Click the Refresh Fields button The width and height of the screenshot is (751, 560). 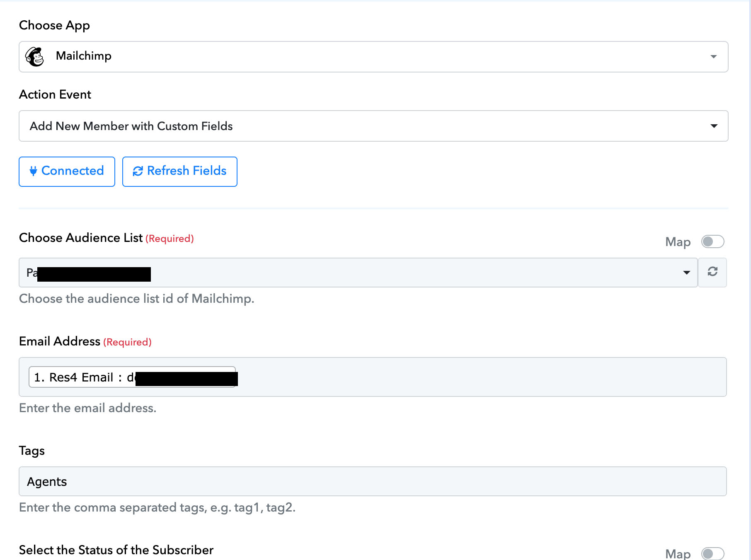tap(180, 171)
